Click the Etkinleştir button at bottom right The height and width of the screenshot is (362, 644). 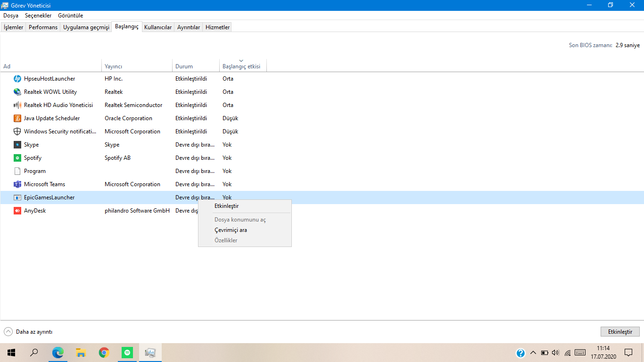620,332
